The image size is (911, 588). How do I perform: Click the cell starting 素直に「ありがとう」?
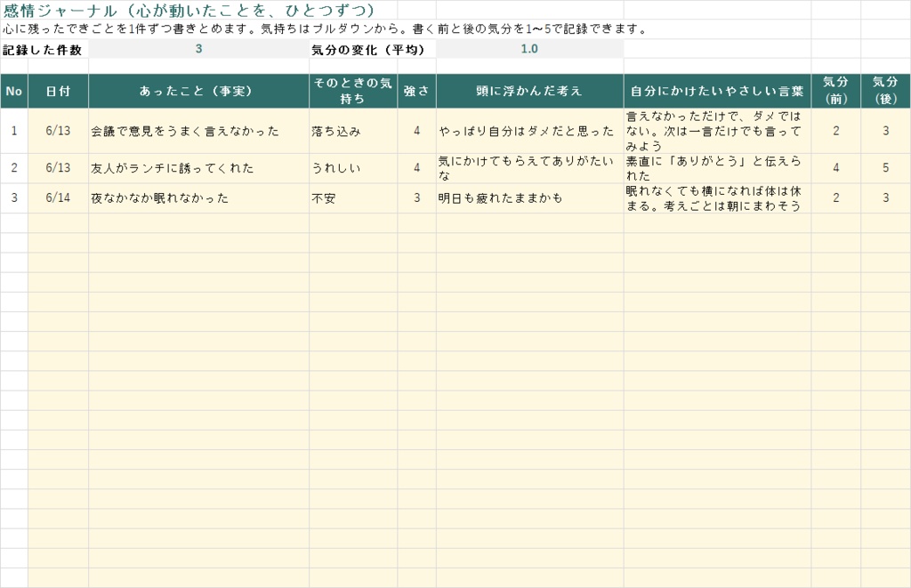[718, 168]
